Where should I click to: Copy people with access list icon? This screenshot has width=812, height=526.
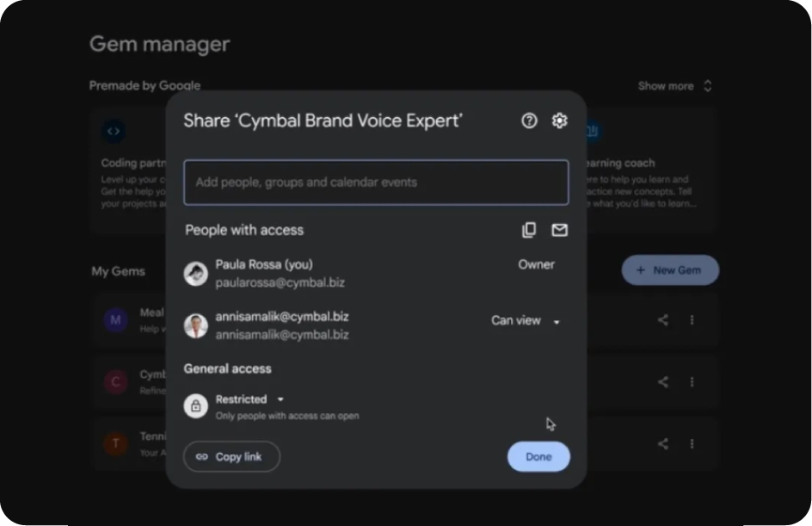click(529, 230)
